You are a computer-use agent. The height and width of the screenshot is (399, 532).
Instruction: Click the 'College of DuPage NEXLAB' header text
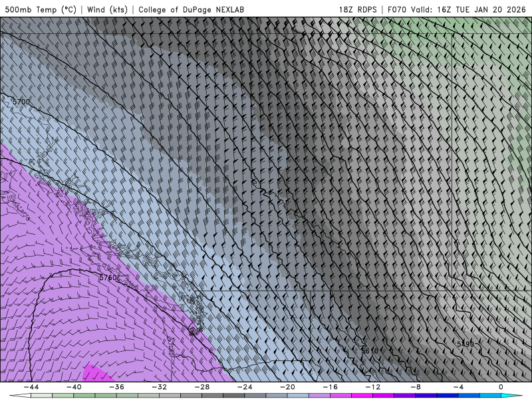[x=191, y=9]
